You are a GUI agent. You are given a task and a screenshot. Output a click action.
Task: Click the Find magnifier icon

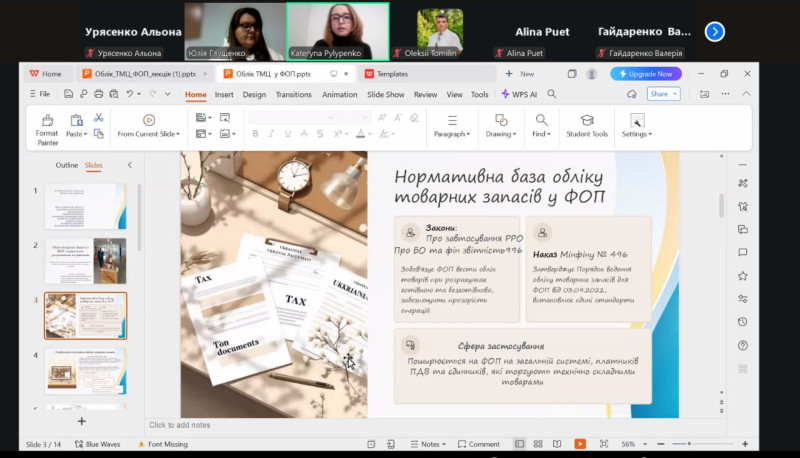click(541, 119)
